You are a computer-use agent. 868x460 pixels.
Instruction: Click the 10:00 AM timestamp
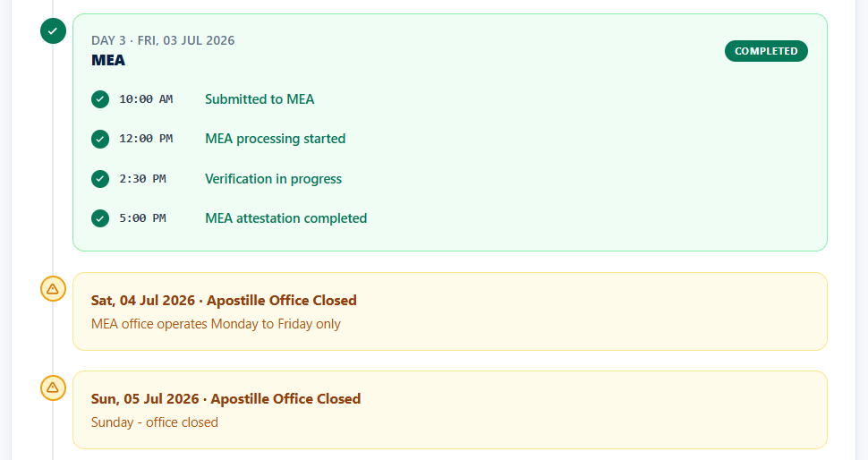[x=146, y=99]
